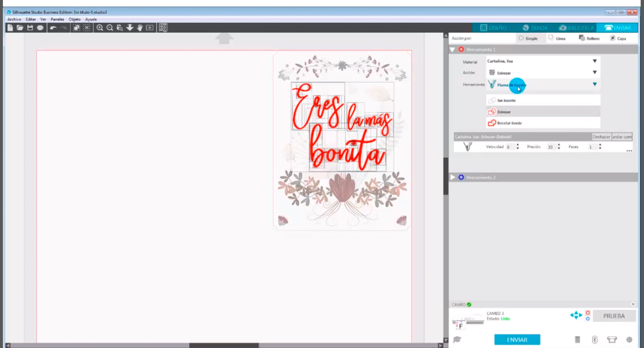This screenshot has height=348, width=644.
Task: Open the Editar menu
Action: click(31, 19)
